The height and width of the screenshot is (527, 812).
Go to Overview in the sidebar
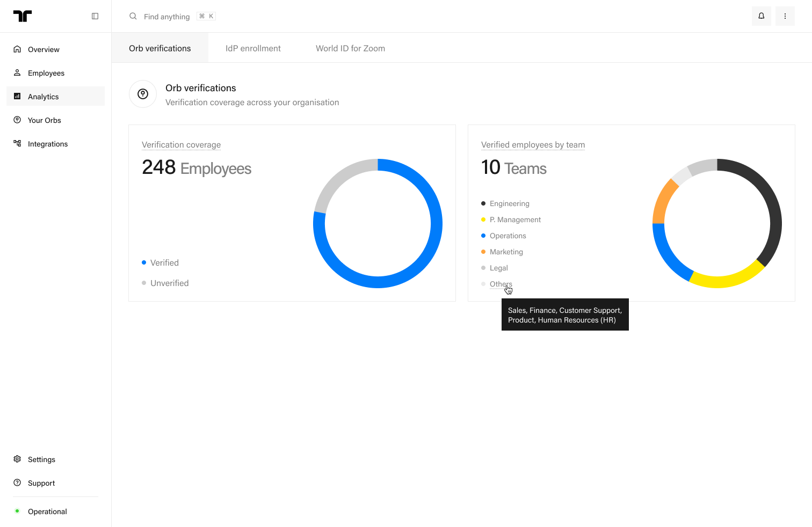coord(56,49)
